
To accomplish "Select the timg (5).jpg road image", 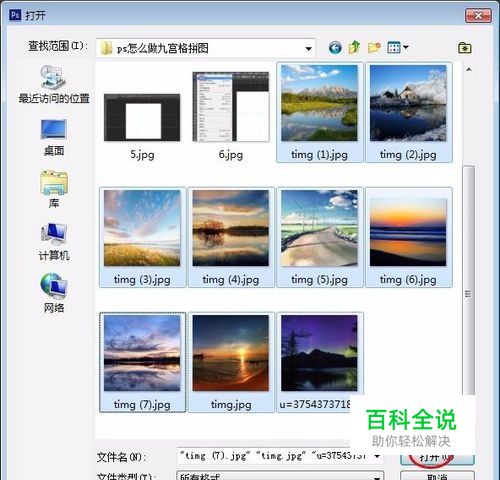I will 319,228.
